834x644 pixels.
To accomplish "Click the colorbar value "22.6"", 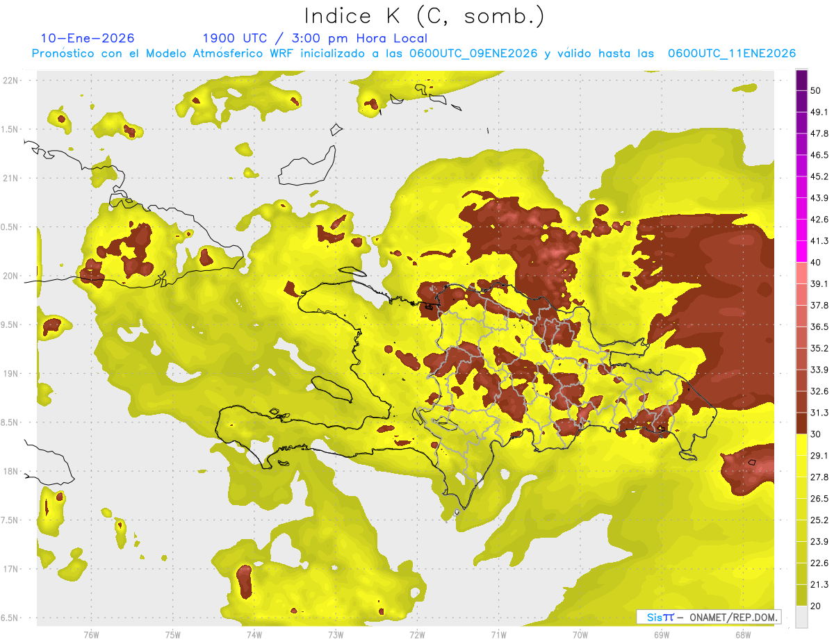I will tap(819, 563).
